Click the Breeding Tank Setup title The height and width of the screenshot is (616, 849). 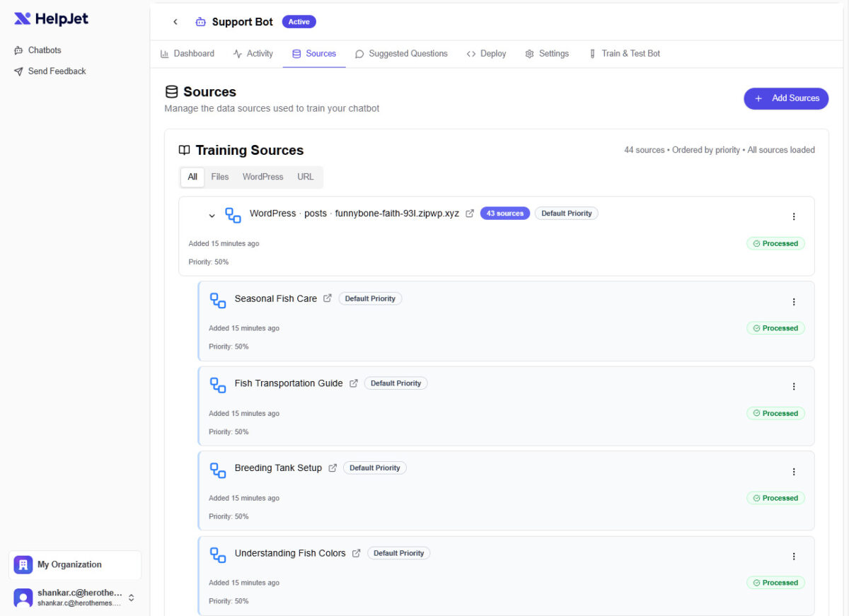click(x=278, y=468)
